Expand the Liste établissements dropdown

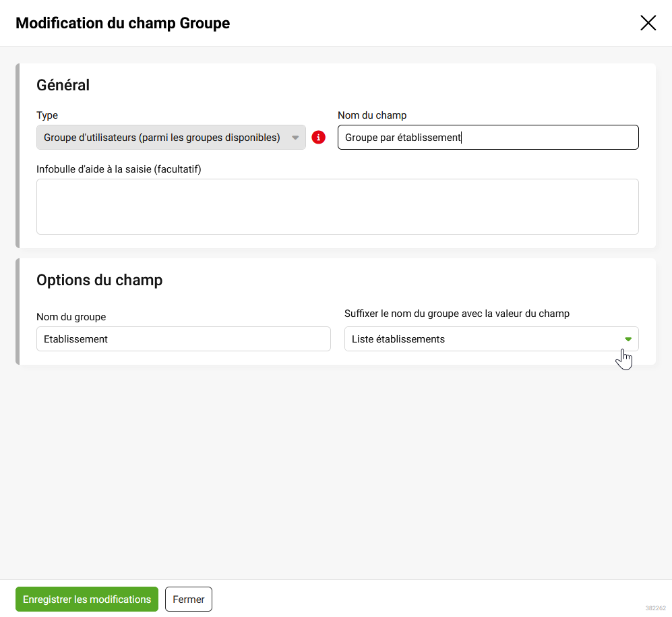(x=491, y=339)
